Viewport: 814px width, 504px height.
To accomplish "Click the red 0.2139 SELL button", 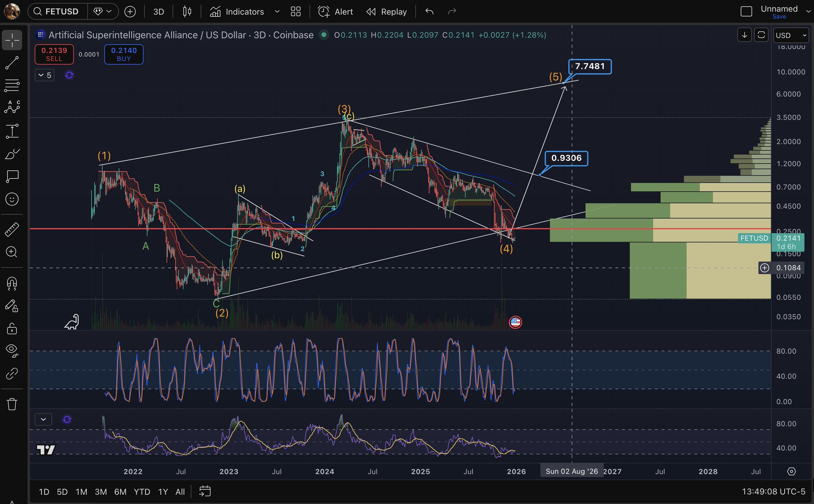I will click(54, 54).
